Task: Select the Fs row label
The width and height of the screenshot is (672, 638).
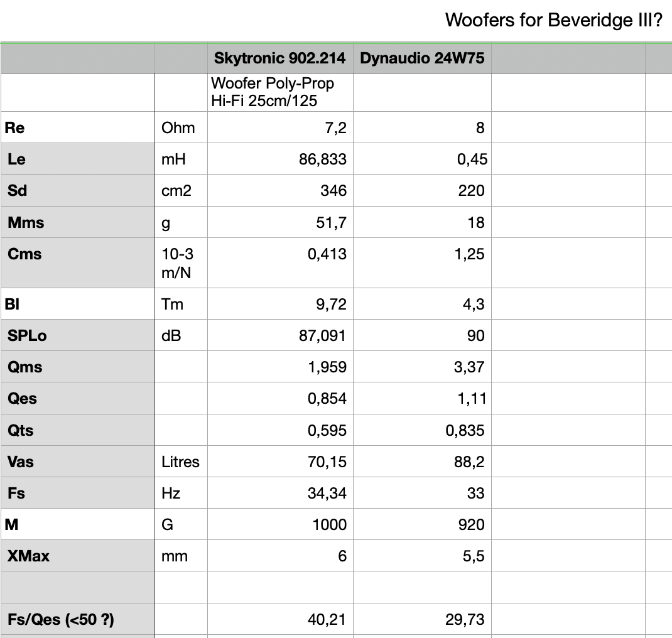Action: pos(78,493)
